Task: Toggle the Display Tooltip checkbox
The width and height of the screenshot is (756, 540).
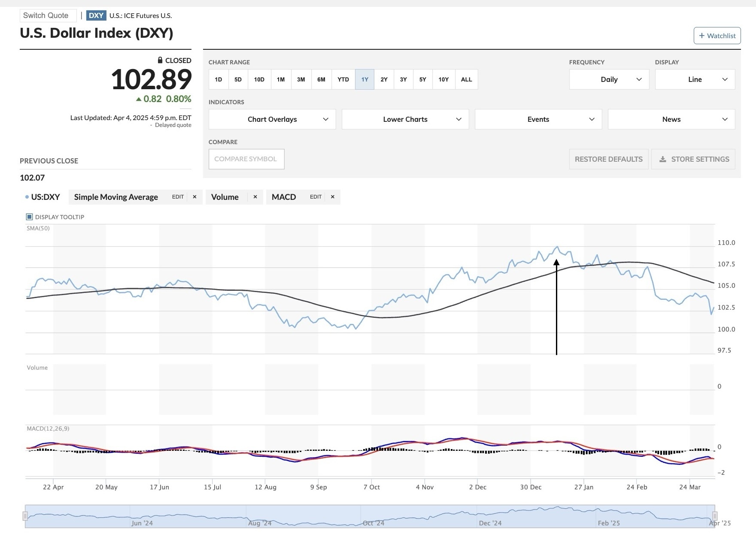Action: [x=30, y=217]
